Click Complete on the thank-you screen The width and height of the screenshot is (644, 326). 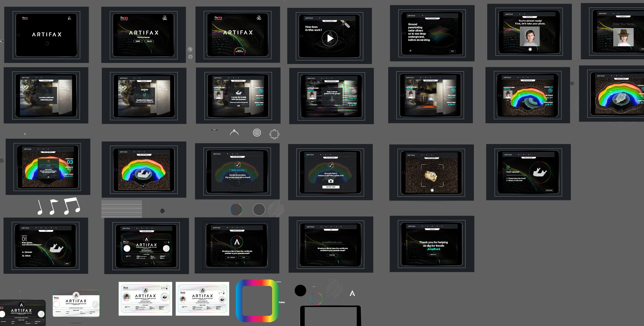(433, 255)
